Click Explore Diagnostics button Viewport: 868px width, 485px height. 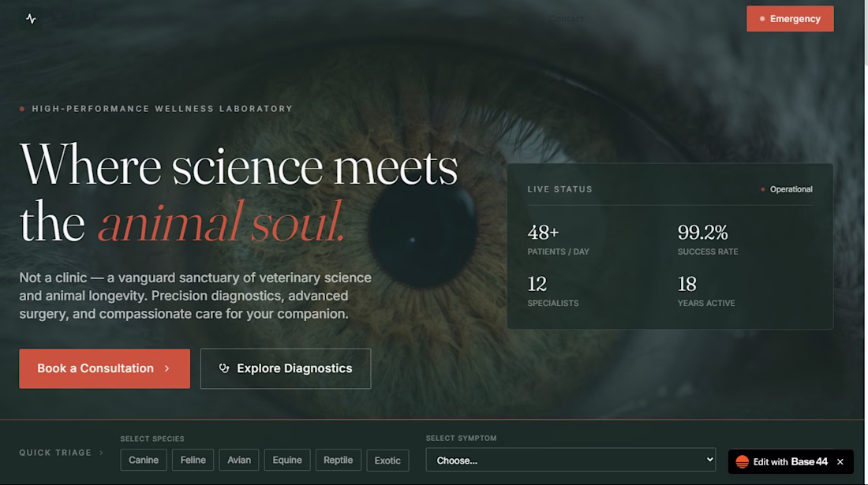pos(286,368)
